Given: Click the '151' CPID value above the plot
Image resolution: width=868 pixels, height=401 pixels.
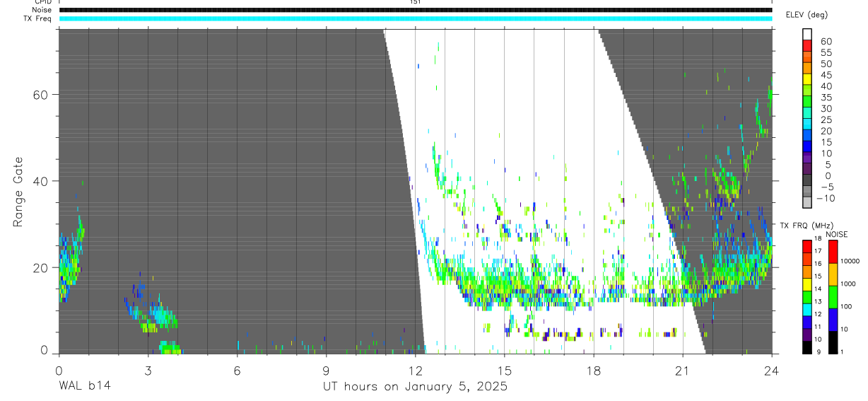Looking at the screenshot, I should 415,2.
